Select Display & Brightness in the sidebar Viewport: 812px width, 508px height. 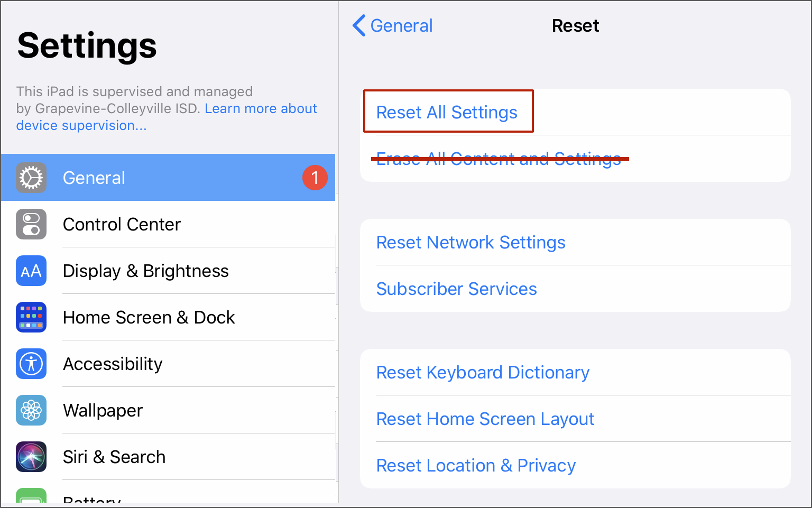click(145, 271)
